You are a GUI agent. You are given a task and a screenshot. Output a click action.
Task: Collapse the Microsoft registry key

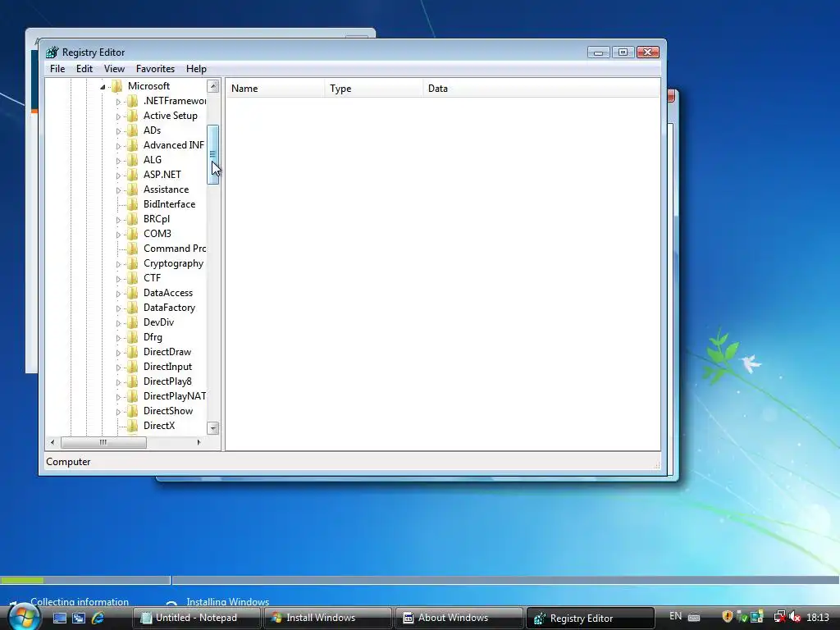(x=103, y=87)
